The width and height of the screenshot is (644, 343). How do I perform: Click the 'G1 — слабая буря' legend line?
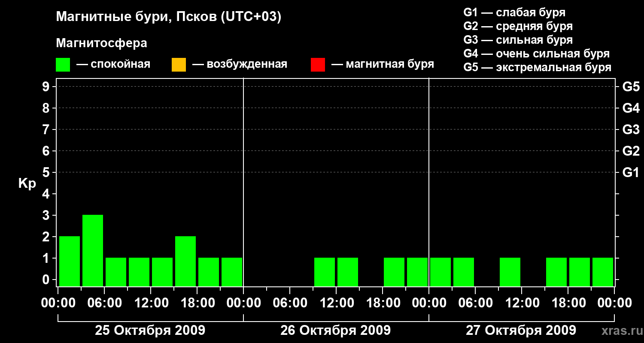click(514, 12)
